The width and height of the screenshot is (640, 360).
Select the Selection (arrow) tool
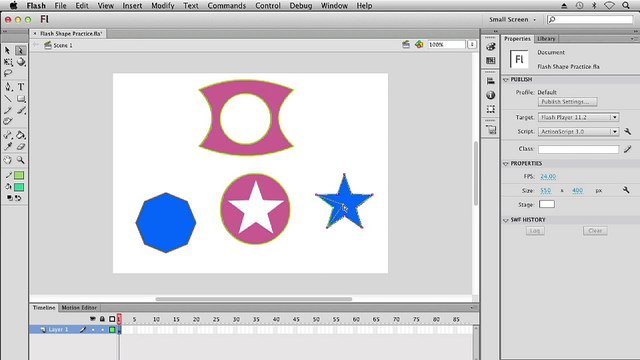[x=7, y=50]
